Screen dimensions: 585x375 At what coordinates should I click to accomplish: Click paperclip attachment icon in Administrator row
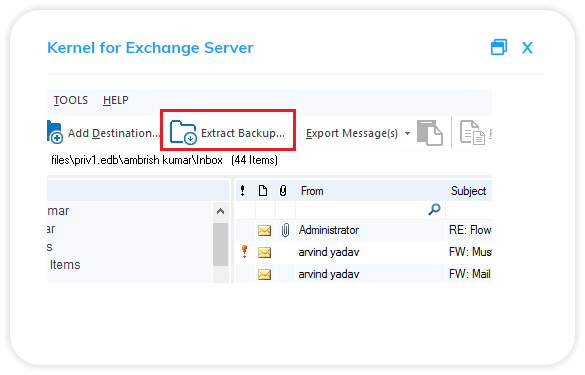coord(285,230)
